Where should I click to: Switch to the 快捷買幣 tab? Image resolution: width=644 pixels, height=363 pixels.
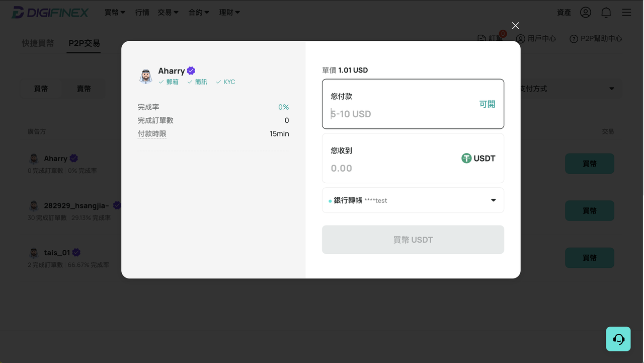[38, 43]
